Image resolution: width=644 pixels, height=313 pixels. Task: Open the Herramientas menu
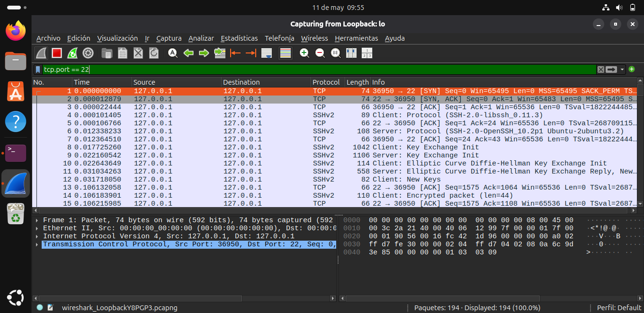357,38
